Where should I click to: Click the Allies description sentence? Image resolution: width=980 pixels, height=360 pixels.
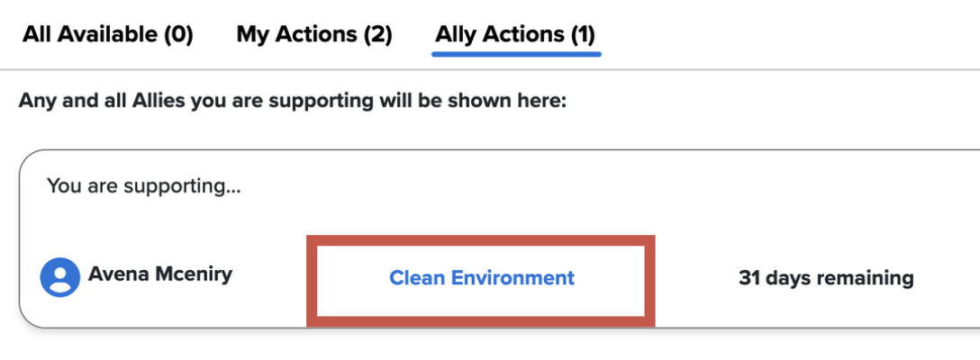point(292,100)
